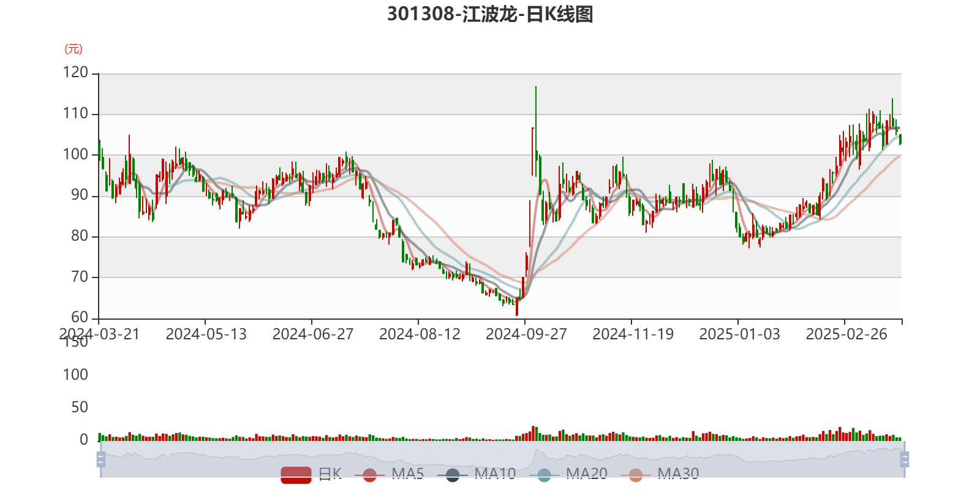Click the x-axis date label 2024-08-12
The image size is (980, 490).
tap(420, 334)
